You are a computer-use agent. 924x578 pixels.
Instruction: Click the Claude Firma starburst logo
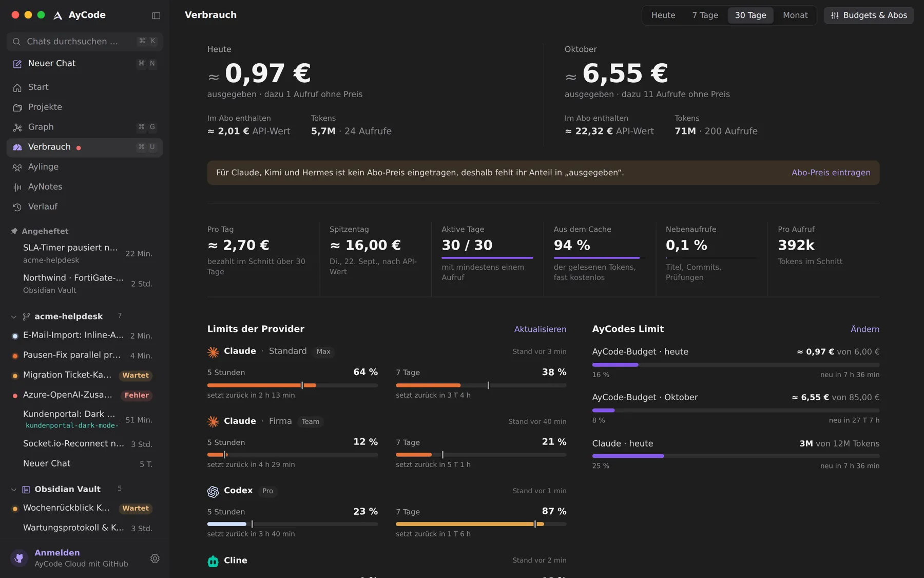pos(213,422)
